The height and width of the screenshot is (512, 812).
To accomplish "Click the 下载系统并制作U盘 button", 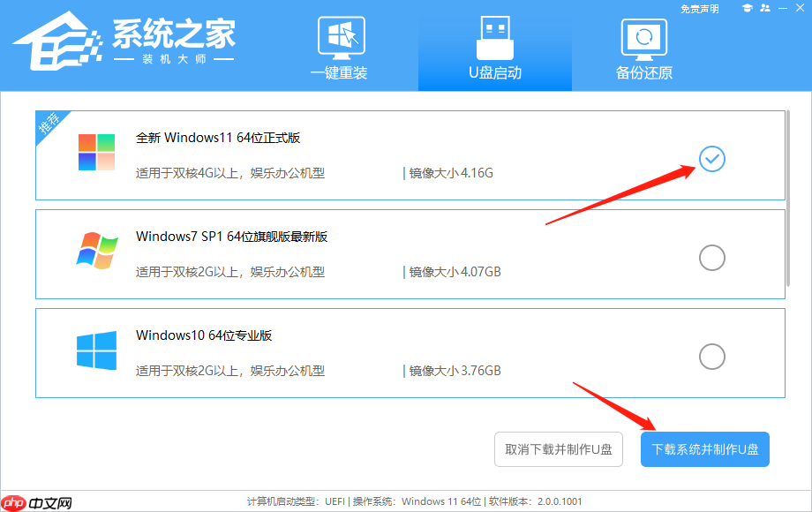I will [705, 449].
